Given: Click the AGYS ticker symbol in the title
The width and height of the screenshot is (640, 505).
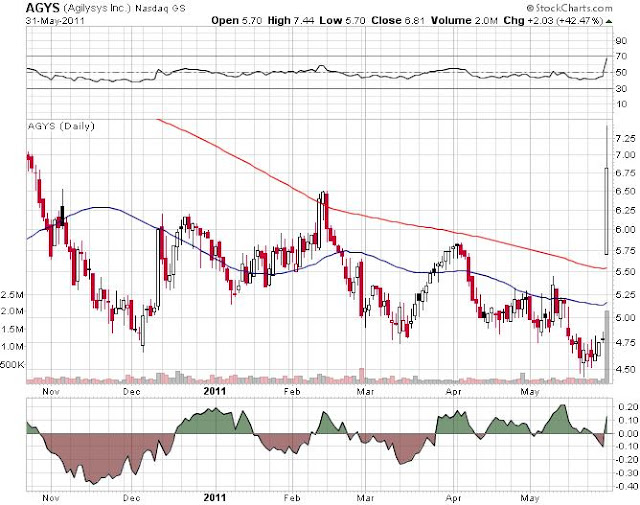Looking at the screenshot, I should click(x=43, y=8).
